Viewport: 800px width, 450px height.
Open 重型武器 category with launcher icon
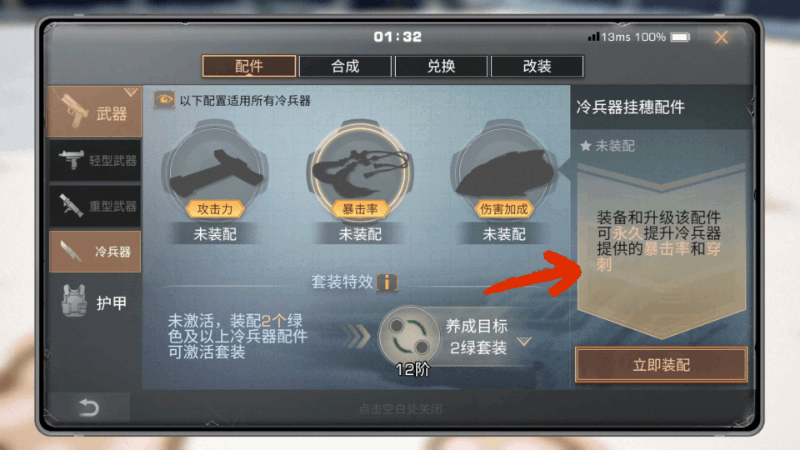(95, 206)
